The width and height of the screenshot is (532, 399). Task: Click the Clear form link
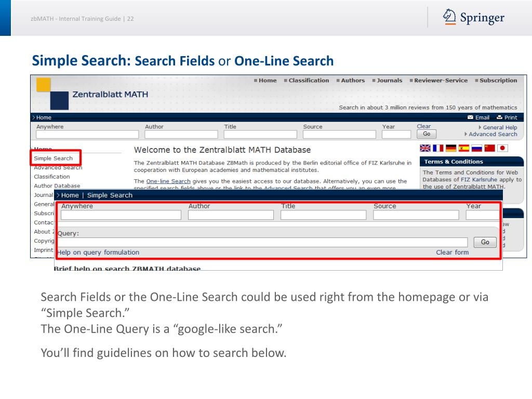[453, 252]
